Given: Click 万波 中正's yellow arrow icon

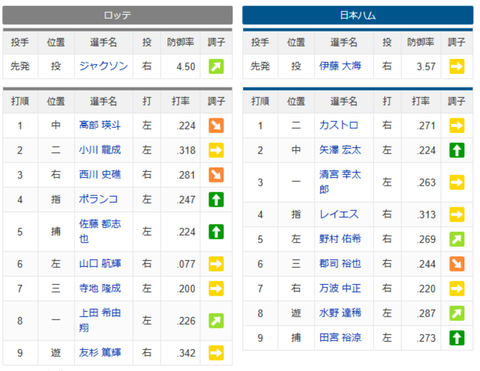Looking at the screenshot, I should pos(457,288).
